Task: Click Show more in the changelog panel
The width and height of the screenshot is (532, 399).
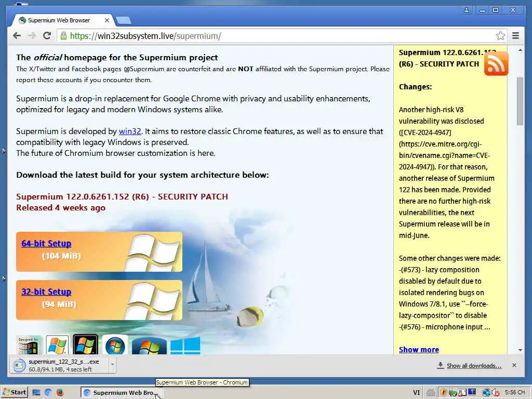Action: [419, 350]
